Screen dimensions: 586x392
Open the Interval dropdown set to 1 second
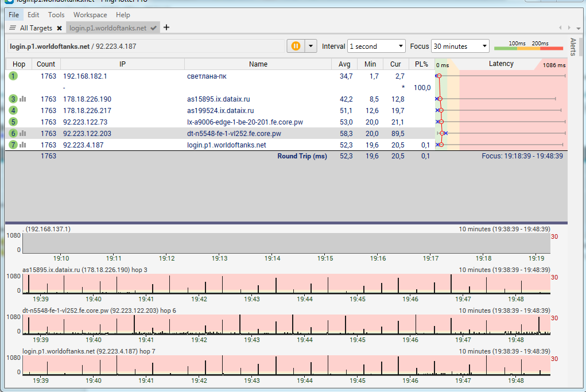click(377, 46)
